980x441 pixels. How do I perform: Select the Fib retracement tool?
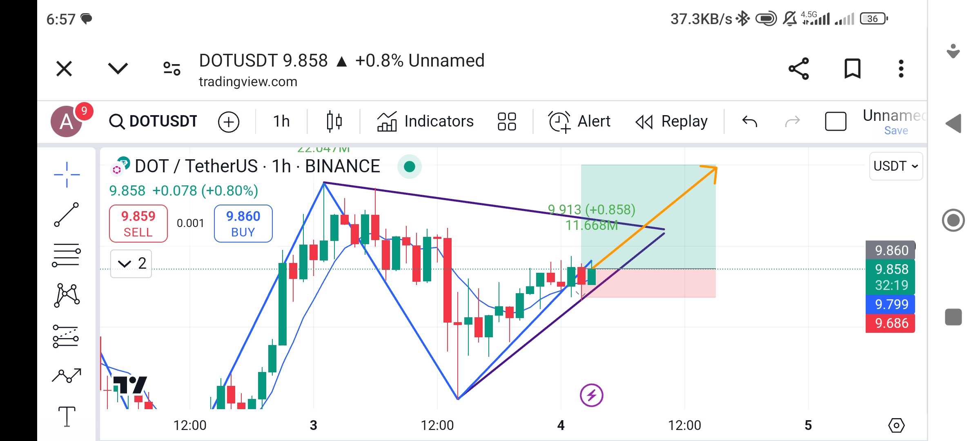click(66, 255)
